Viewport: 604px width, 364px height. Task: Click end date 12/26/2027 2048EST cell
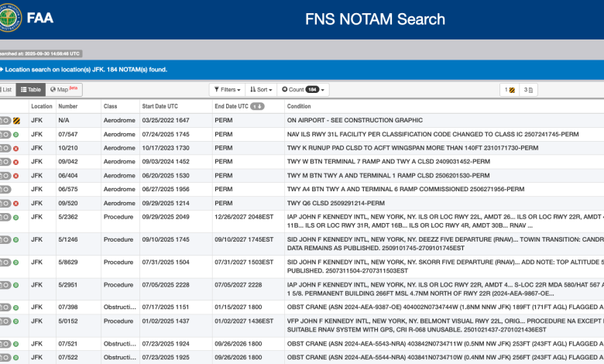tap(244, 217)
